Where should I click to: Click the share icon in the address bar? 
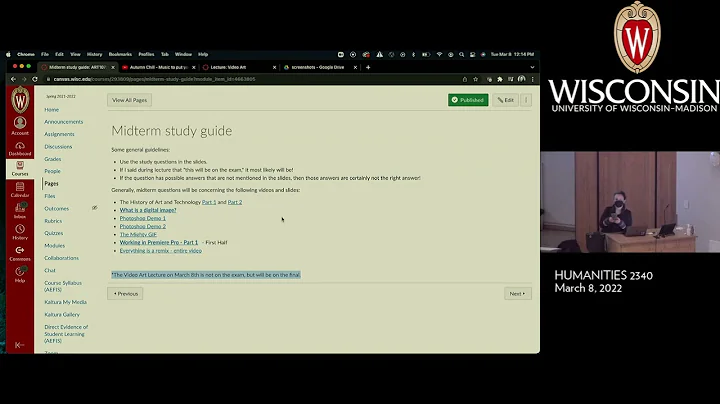pos(465,79)
